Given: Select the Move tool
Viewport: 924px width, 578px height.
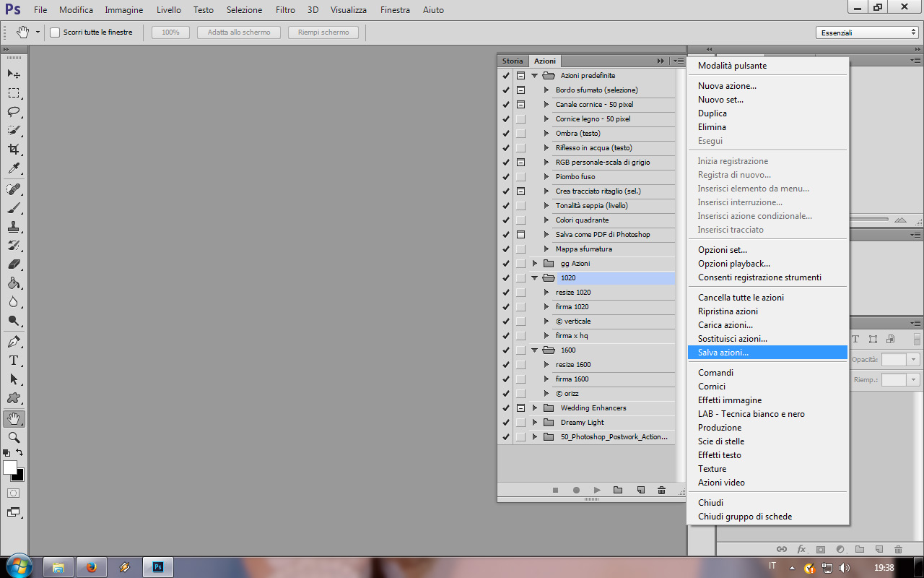Looking at the screenshot, I should pyautogui.click(x=14, y=74).
